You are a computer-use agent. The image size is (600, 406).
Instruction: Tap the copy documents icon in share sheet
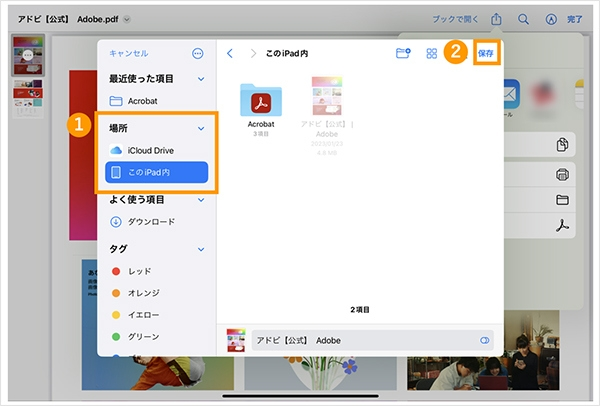[562, 145]
